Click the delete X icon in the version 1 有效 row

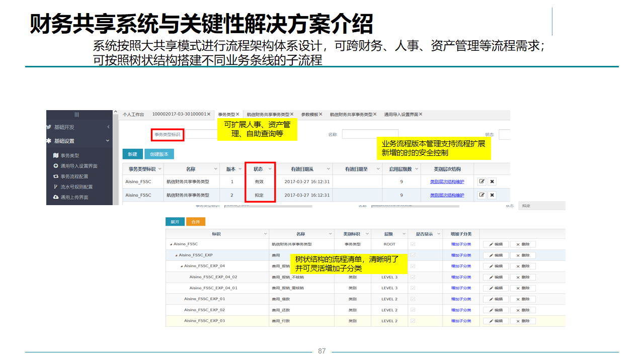(x=492, y=182)
